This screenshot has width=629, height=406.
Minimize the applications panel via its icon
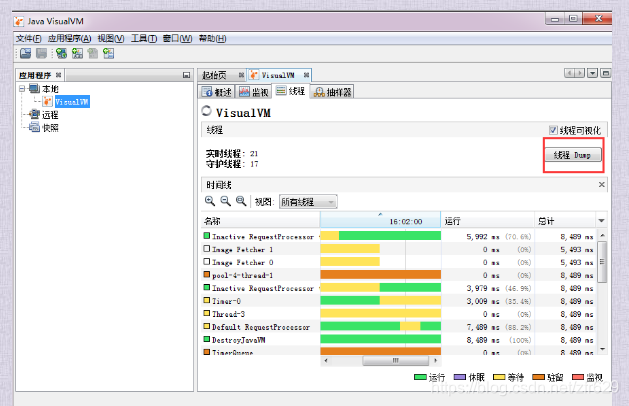tap(186, 75)
